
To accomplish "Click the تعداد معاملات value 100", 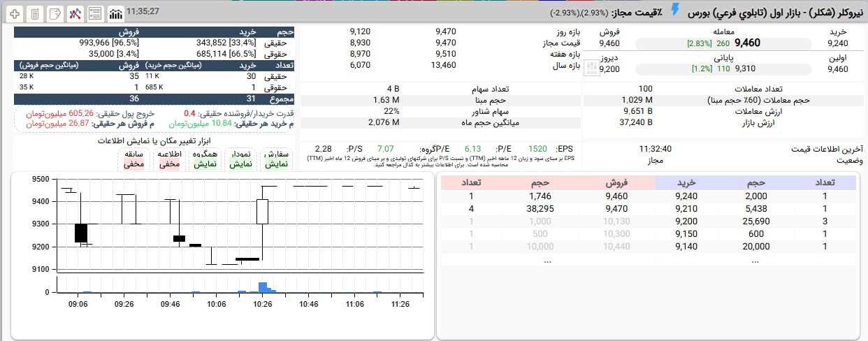I will coord(646,89).
